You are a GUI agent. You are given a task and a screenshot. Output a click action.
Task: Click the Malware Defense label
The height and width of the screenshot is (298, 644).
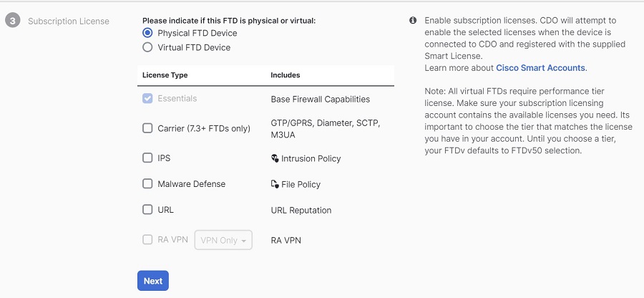[191, 184]
